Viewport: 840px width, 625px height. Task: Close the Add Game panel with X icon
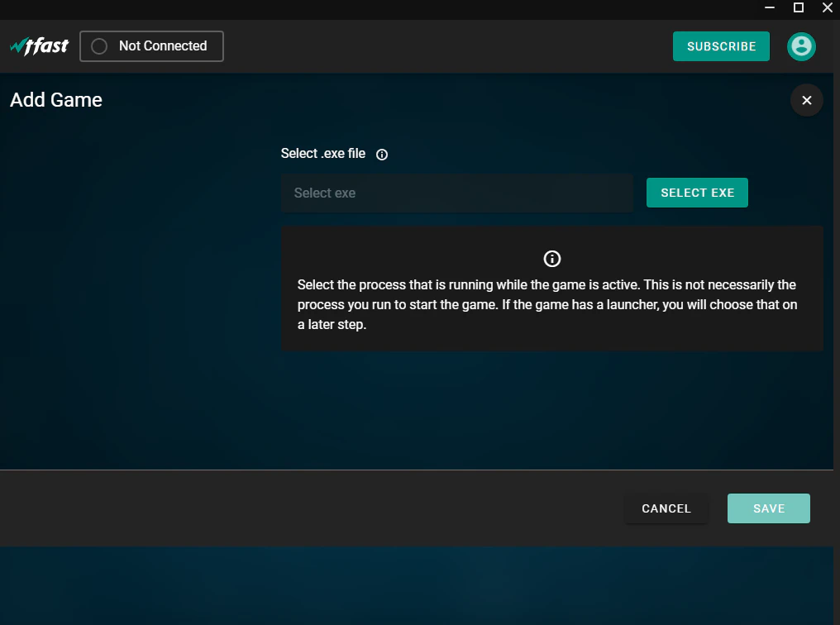click(x=806, y=100)
